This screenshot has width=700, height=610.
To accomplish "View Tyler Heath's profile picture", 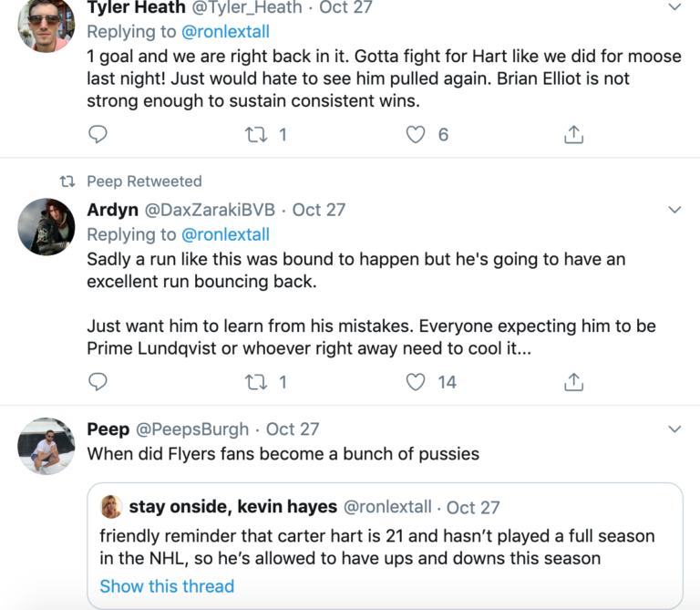I will point(46,25).
